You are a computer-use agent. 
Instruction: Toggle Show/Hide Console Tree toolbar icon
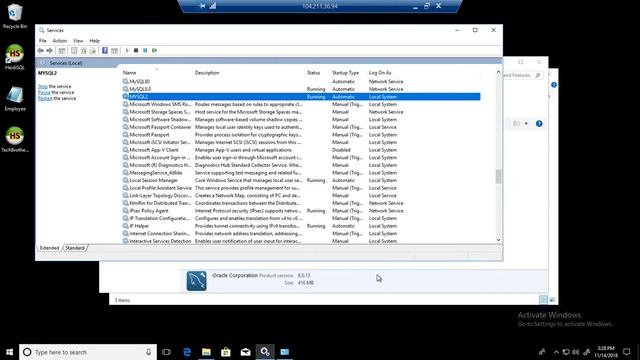[x=62, y=51]
